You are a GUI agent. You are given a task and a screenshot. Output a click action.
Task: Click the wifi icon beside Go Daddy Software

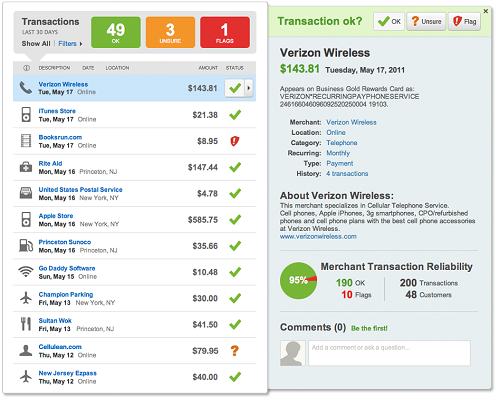point(26,272)
